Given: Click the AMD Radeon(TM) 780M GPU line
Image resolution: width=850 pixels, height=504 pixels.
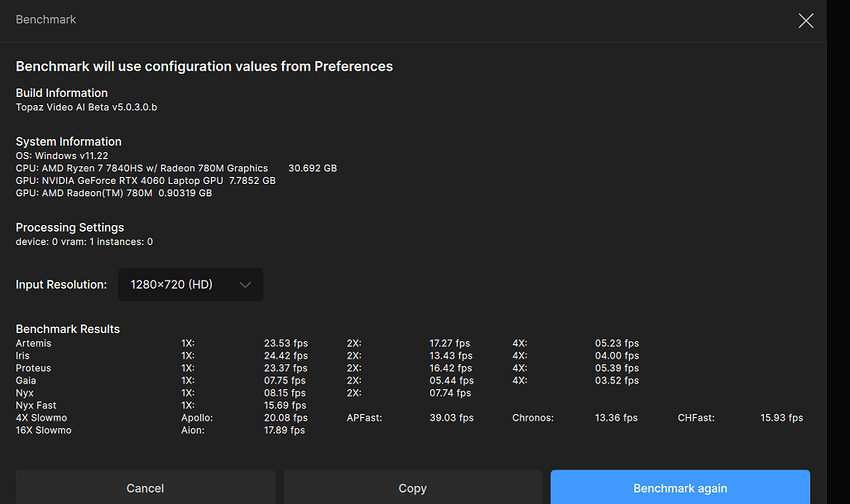Looking at the screenshot, I should click(x=114, y=193).
